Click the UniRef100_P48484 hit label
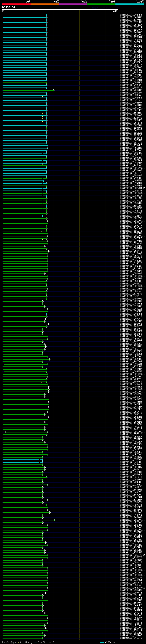146x644 pixels. pos(131,80)
